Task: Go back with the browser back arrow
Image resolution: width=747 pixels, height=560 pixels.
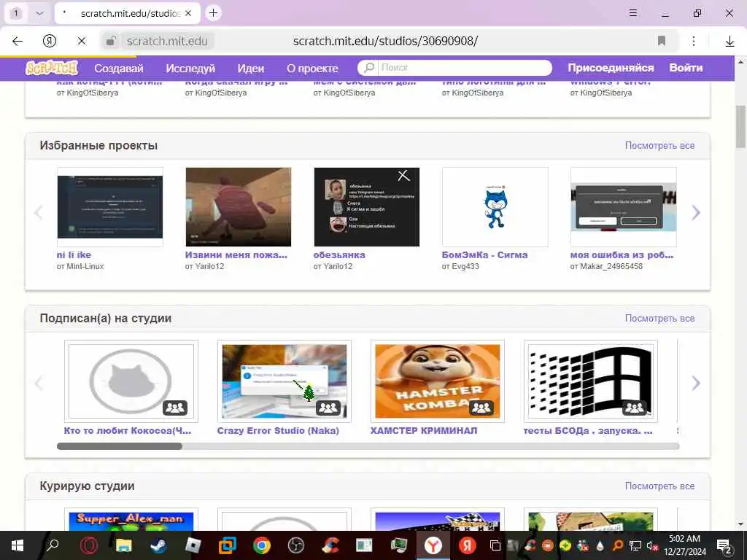Action: coord(18,41)
